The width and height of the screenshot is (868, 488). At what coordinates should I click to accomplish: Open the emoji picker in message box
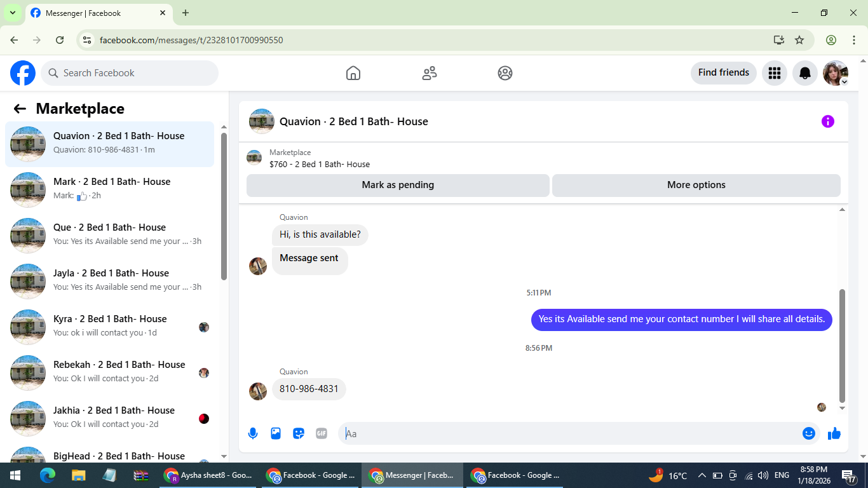(x=808, y=433)
